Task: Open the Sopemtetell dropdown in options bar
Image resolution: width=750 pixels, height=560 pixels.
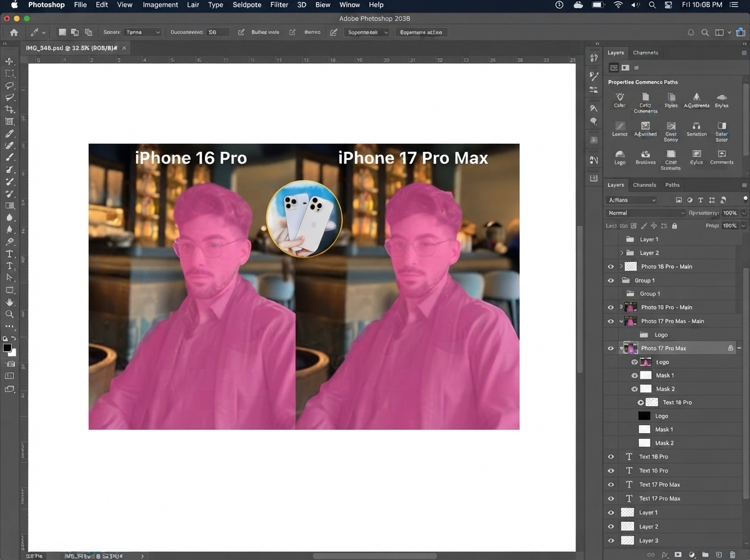Action: [x=367, y=32]
